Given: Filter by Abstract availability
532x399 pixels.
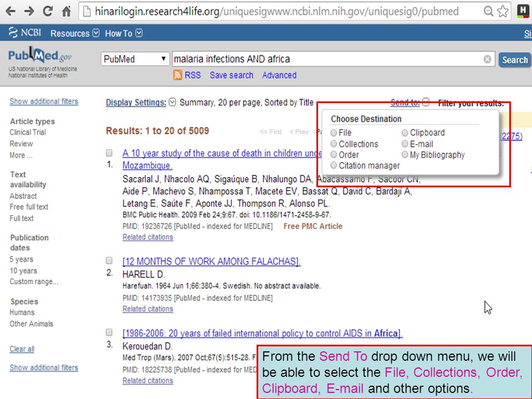Looking at the screenshot, I should tap(23, 196).
